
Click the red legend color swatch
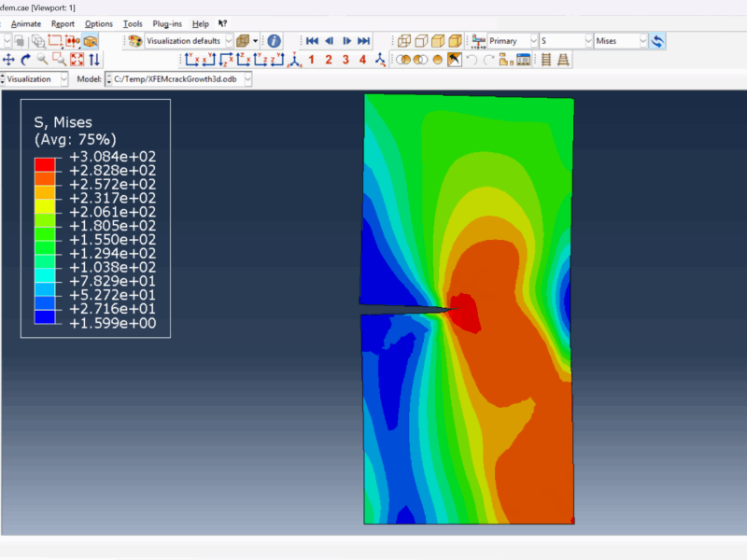(45, 165)
